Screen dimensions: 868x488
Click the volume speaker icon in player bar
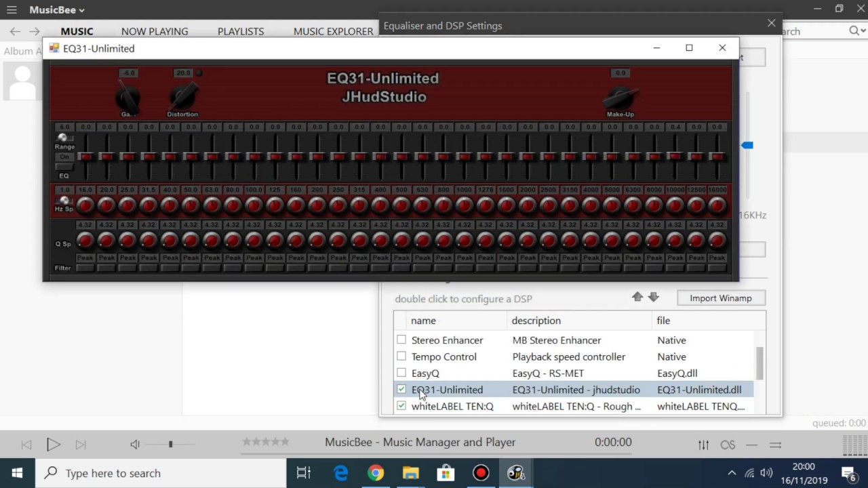135,445
